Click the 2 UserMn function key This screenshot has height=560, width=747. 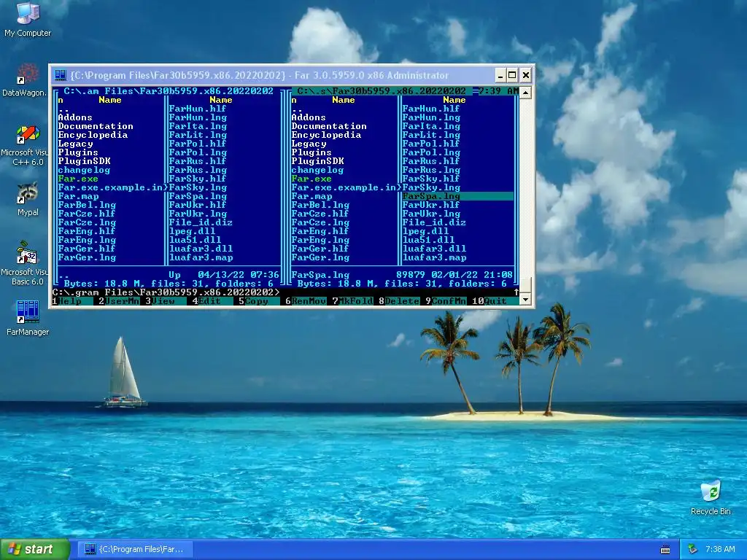119,301
